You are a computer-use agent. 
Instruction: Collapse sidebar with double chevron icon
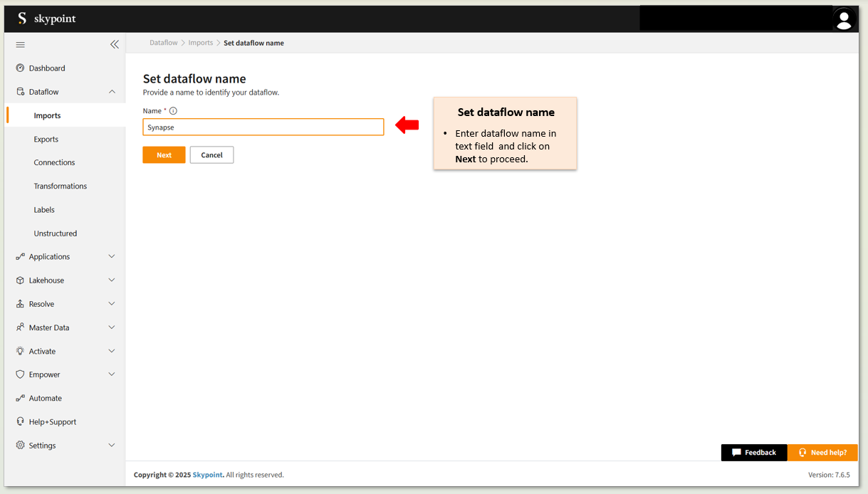click(x=114, y=44)
